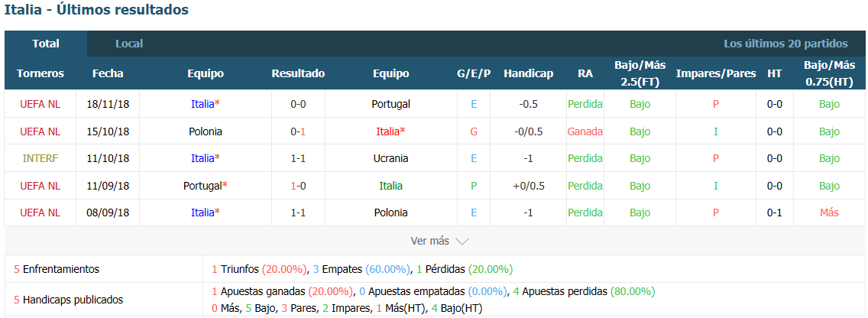Viewport: 868px width, 318px height.
Task: Select the Más value in the last row
Action: pyautogui.click(x=829, y=213)
